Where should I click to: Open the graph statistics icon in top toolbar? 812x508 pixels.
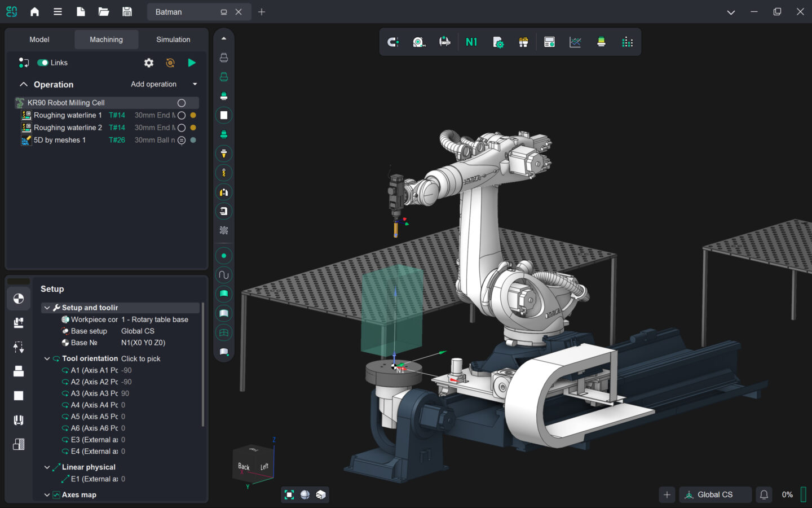pos(575,41)
